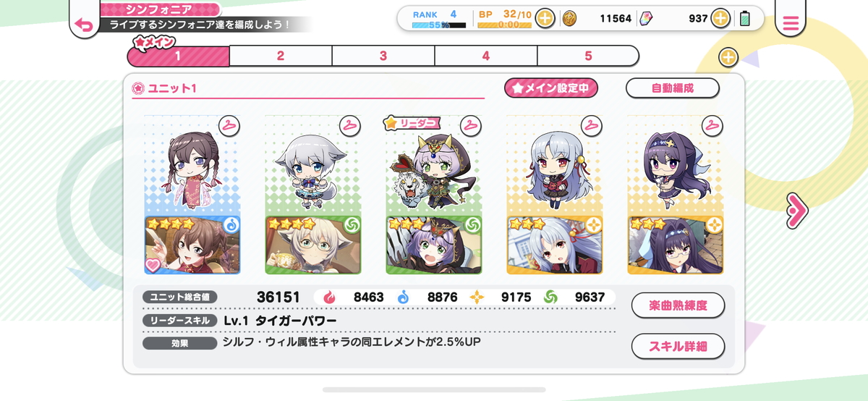The image size is (868, 401).
Task: Click the 自動編成 auto-formation button
Action: [x=673, y=88]
